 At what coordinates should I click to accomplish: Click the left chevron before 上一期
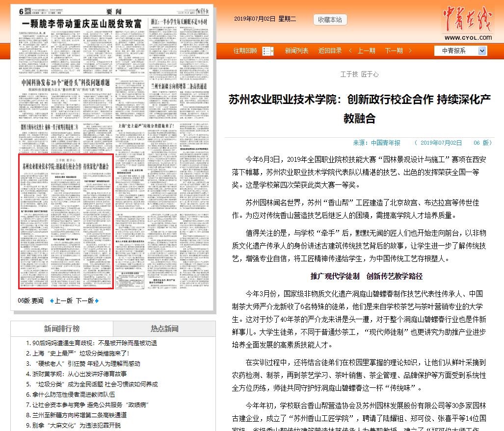pos(350,51)
